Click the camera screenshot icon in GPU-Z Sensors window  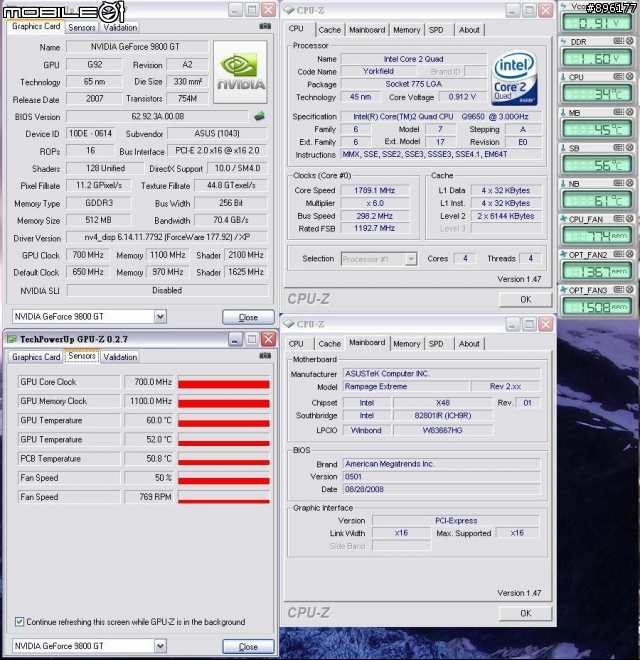(x=265, y=356)
